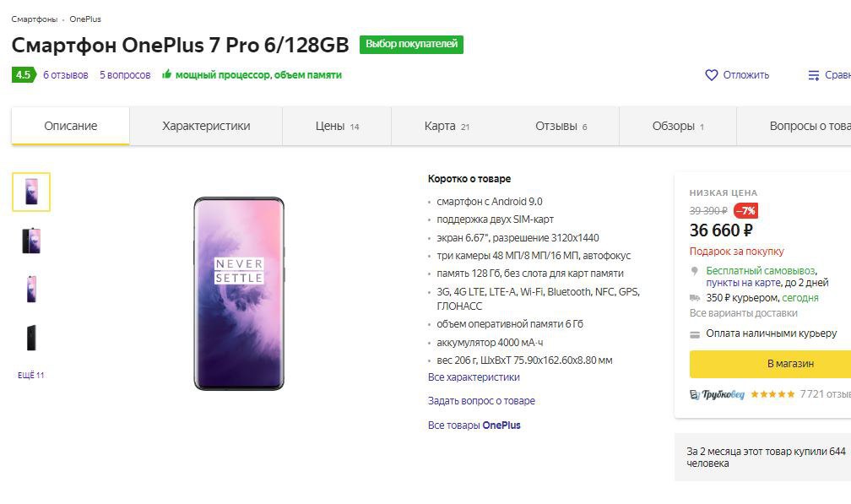The height and width of the screenshot is (504, 851).
Task: Select the second phone thumbnail
Action: [x=31, y=241]
